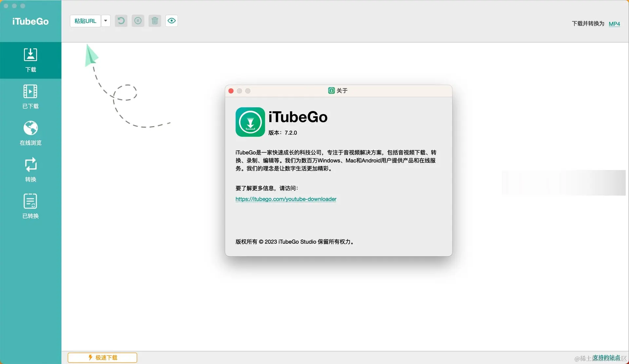629x364 pixels.
Task: Enable 极速下载 turbo download mode
Action: [x=103, y=357]
